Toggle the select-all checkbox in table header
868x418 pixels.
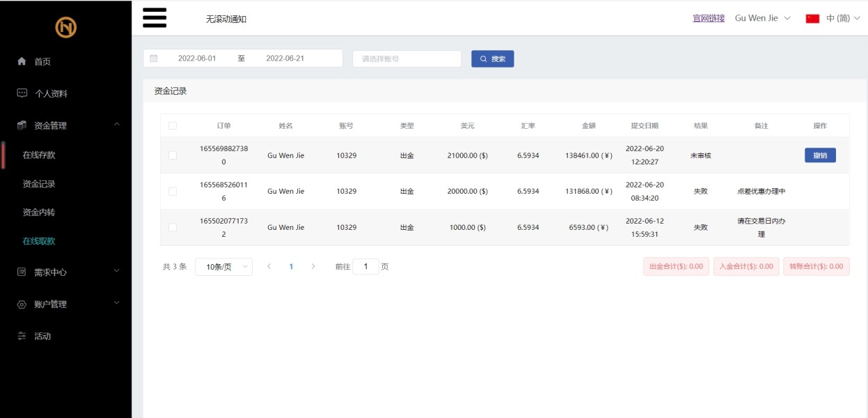[x=173, y=126]
